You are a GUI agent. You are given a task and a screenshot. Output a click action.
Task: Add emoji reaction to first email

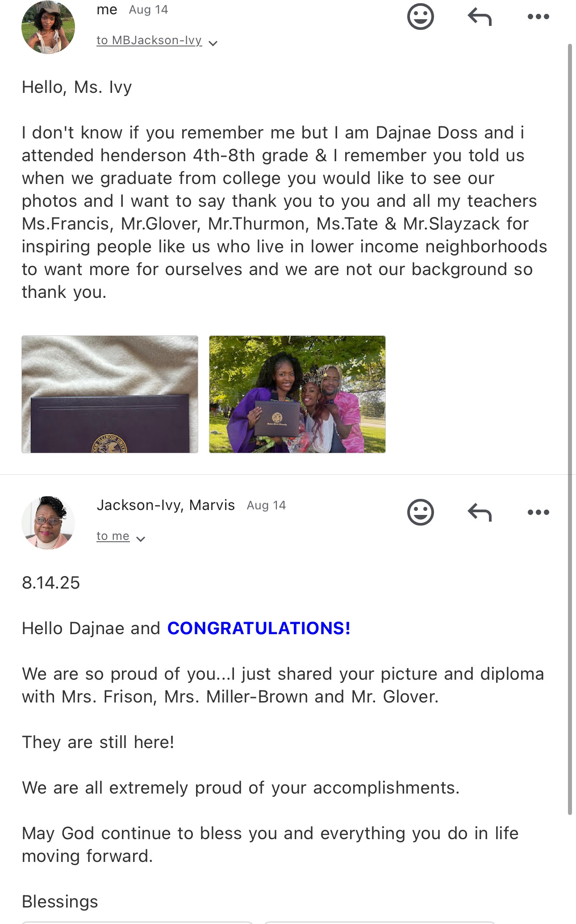pyautogui.click(x=420, y=17)
